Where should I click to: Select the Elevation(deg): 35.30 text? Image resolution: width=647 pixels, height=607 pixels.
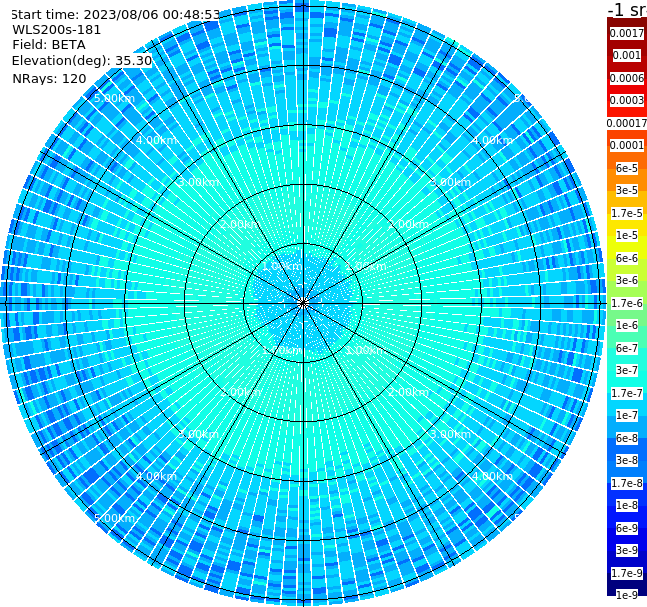[x=82, y=61]
